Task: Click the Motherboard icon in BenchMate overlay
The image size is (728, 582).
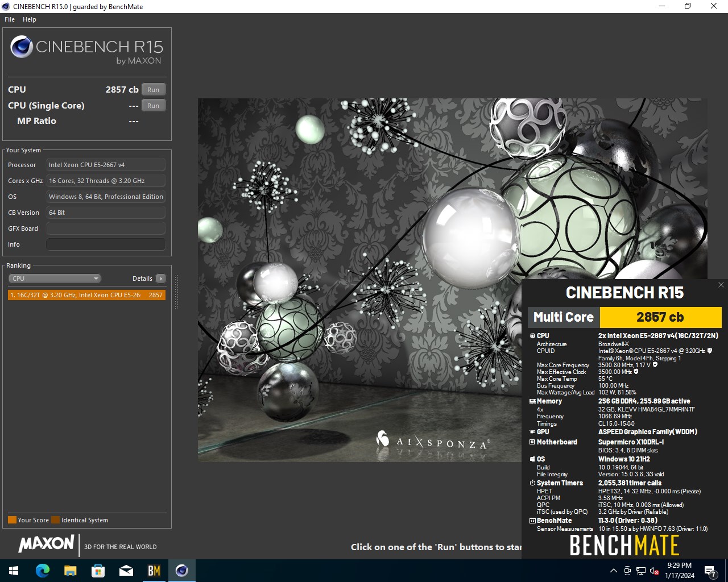Action: (532, 442)
